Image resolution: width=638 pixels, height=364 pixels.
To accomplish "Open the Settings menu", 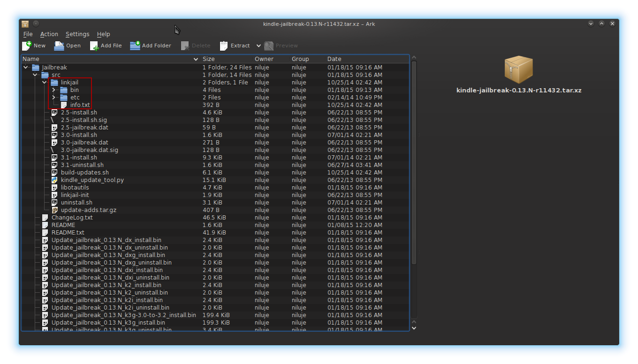I will [x=77, y=34].
